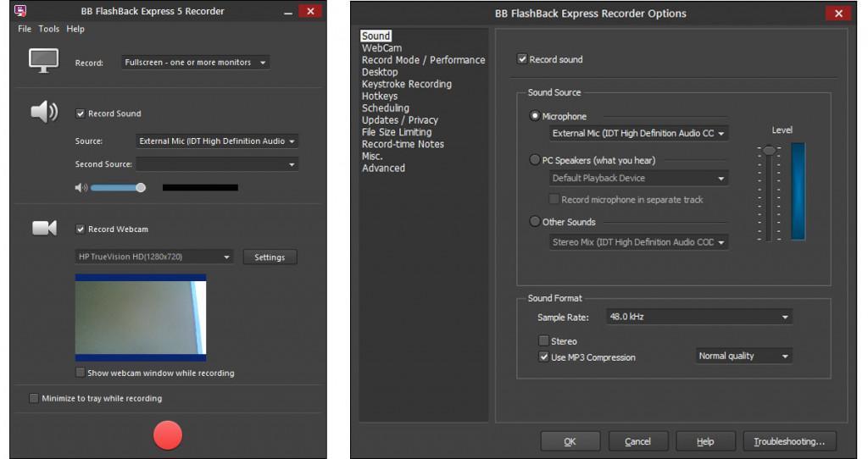868x459 pixels.
Task: Open the File menu
Action: (25, 29)
